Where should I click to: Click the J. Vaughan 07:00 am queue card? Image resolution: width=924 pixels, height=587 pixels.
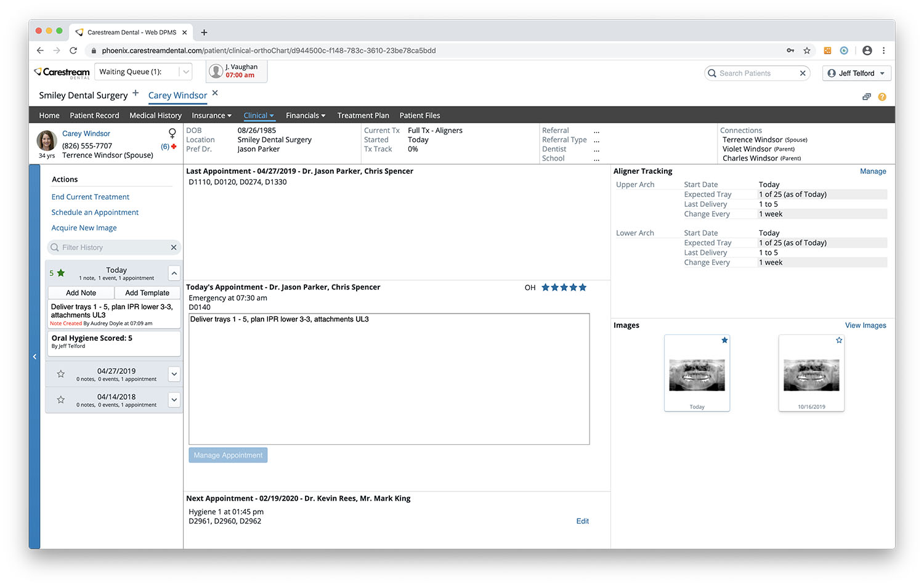(x=237, y=71)
